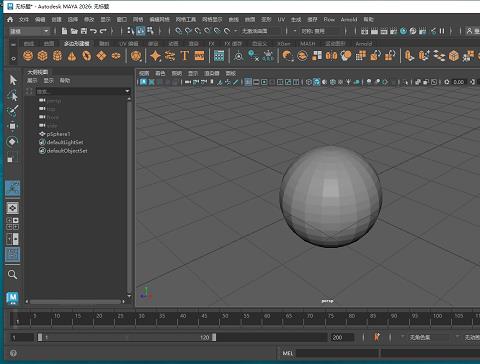
Task: Click the Mirror shelf icon with two halves
Action: pyautogui.click(x=331, y=56)
